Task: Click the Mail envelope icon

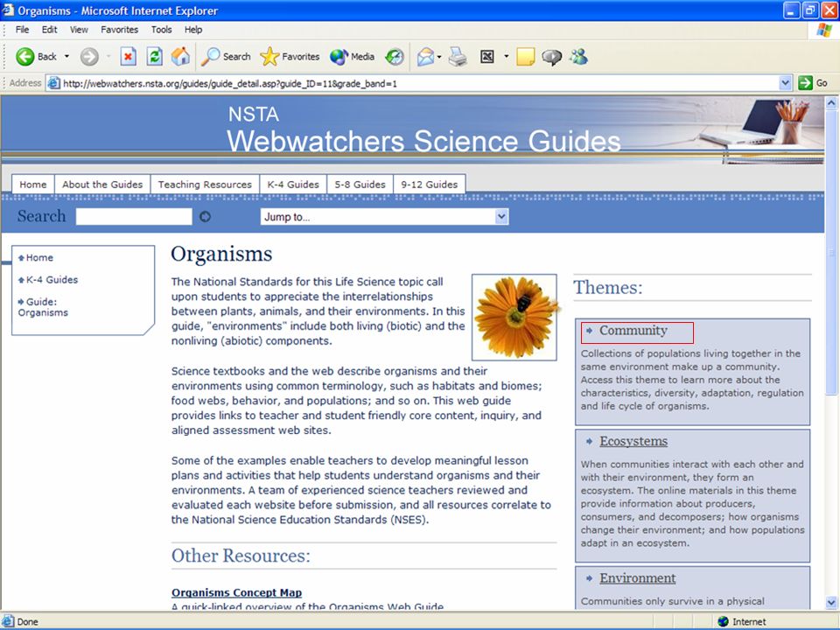Action: coord(426,56)
